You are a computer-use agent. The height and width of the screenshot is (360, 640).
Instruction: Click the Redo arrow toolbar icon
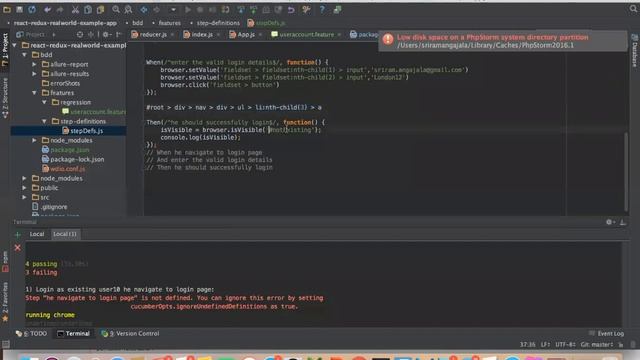(x=60, y=9)
